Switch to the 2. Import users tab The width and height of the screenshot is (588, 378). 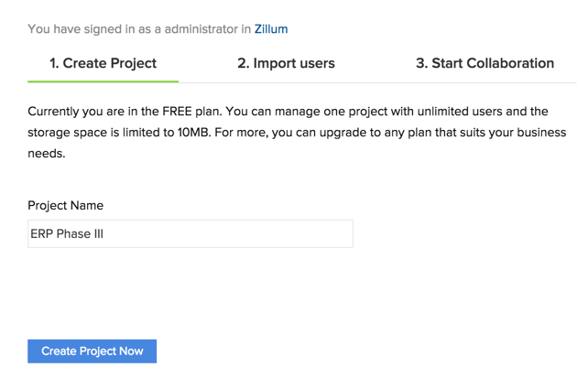[x=286, y=63]
